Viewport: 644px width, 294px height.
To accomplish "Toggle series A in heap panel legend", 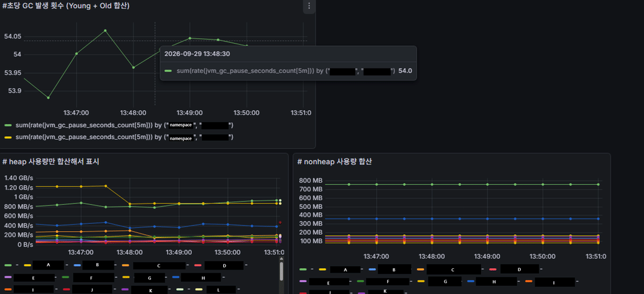I will pos(48,265).
